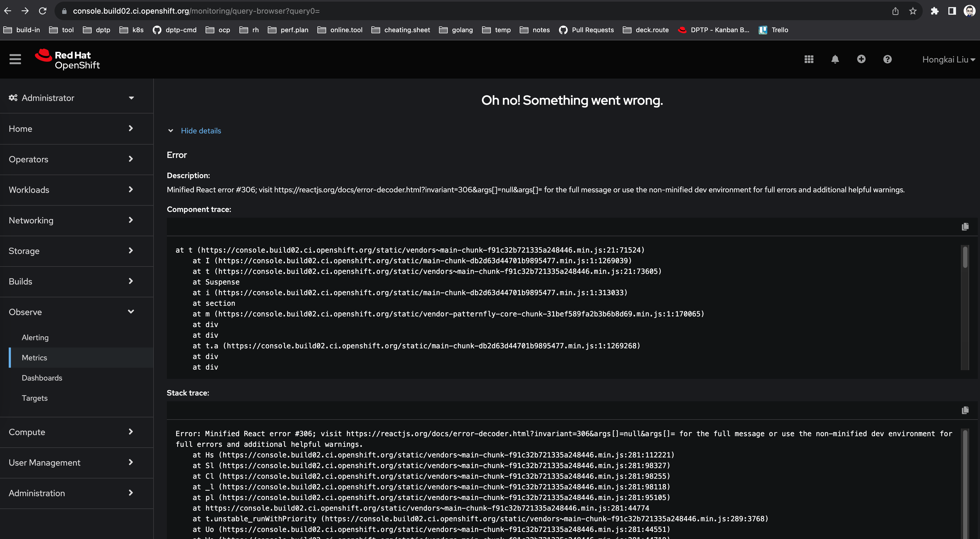Bookmark this page with the star

(x=913, y=11)
